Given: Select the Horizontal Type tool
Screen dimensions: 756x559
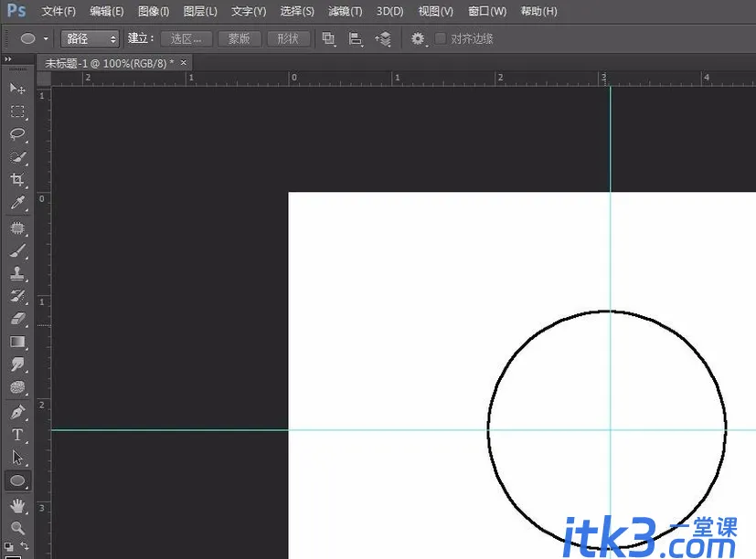Looking at the screenshot, I should [x=17, y=435].
